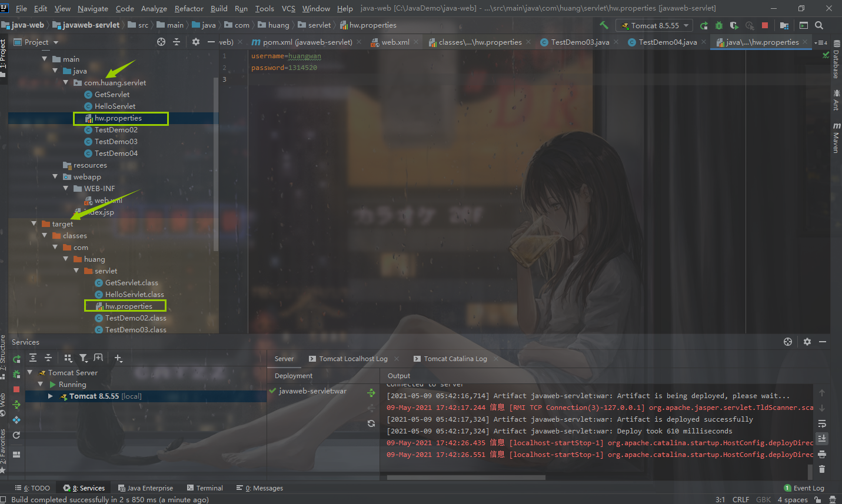Open Services panel gear settings
This screenshot has height=504, width=842.
807,342
